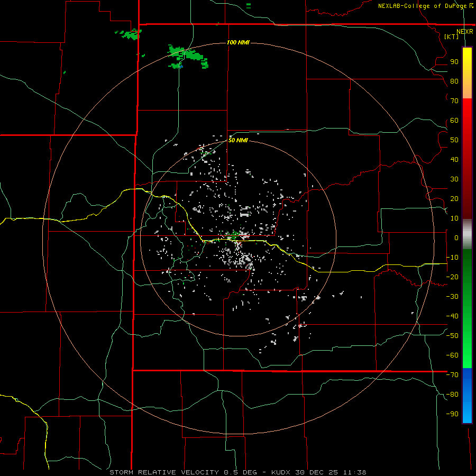Click the large green echo near the 100 NMI ring
Viewport: 476px width, 476px height.
pyautogui.click(x=188, y=57)
